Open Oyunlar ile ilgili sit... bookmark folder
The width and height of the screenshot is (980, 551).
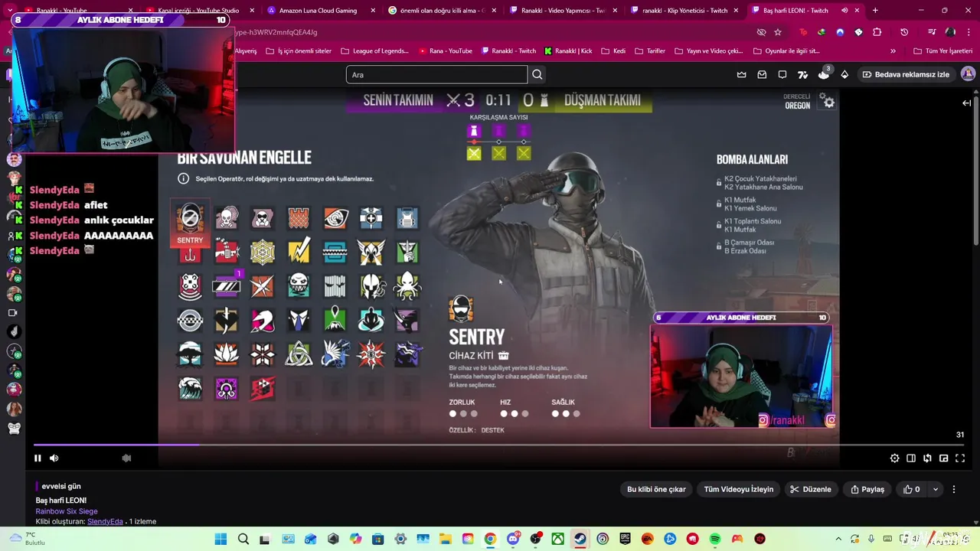[786, 51]
